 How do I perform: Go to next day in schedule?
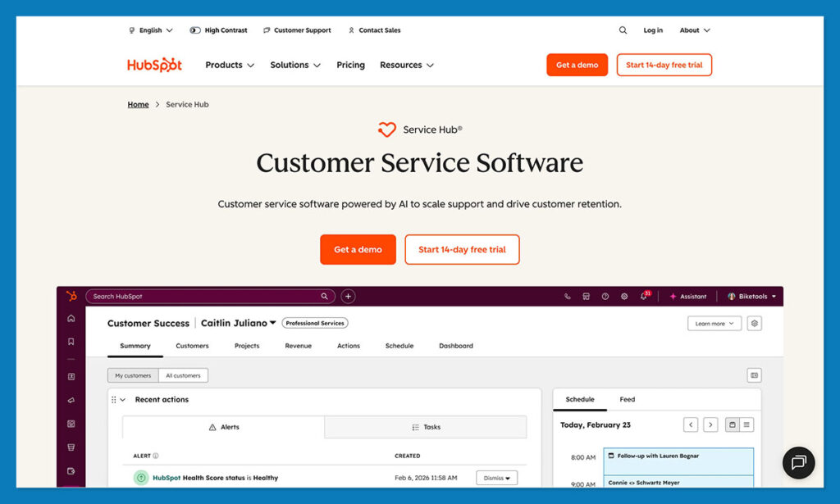click(x=710, y=425)
